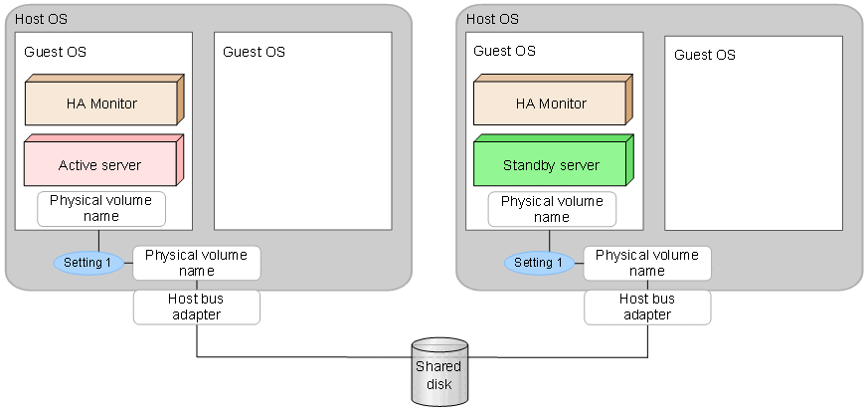Select the pink Active server block
868x414 pixels.
99,163
